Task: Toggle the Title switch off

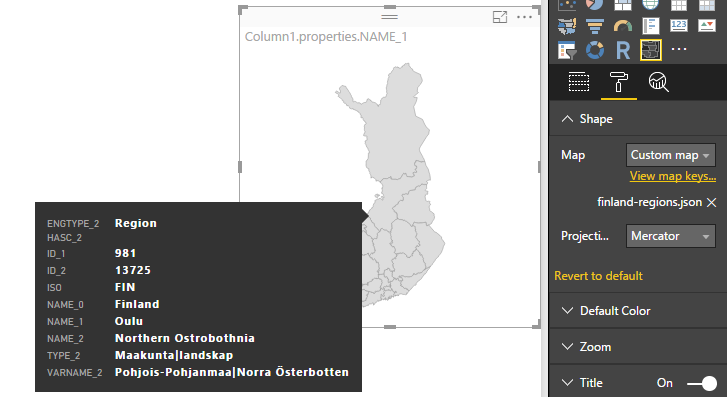Action: point(702,383)
